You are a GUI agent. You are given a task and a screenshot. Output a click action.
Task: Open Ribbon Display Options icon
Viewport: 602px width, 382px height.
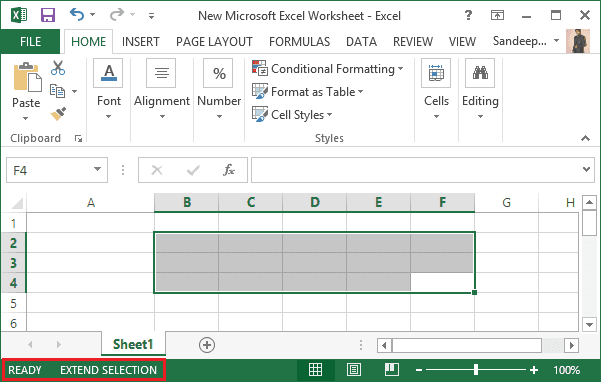coord(498,15)
